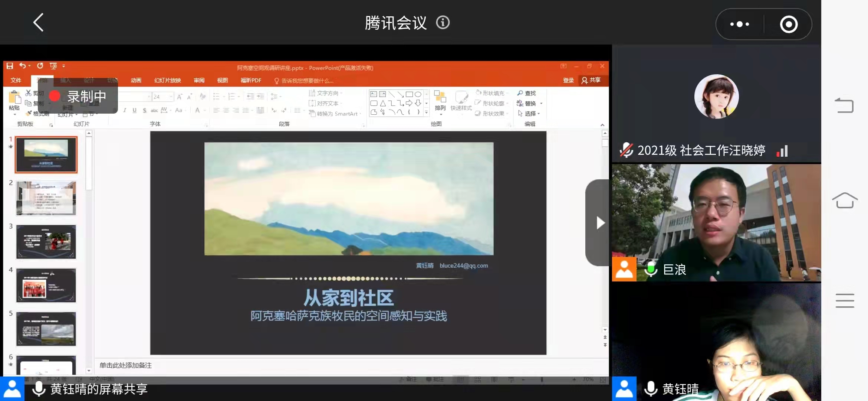Click the undo arrow in PowerPoint
868x401 pixels.
click(x=23, y=66)
